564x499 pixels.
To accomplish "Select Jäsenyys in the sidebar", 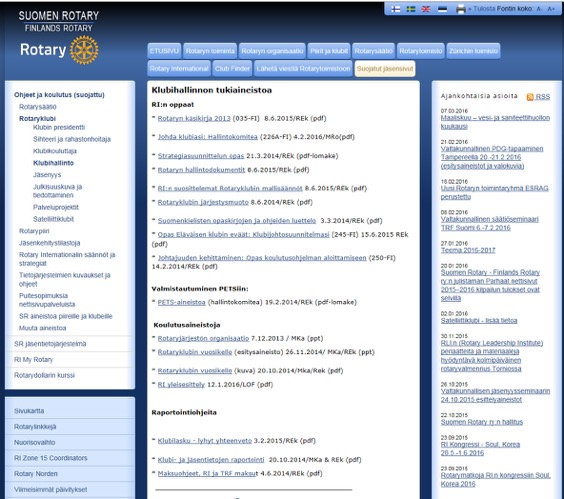I will [47, 175].
